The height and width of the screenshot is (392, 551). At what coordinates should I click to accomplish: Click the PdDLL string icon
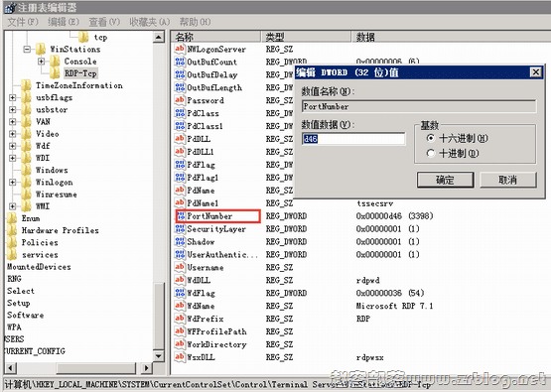coord(180,139)
